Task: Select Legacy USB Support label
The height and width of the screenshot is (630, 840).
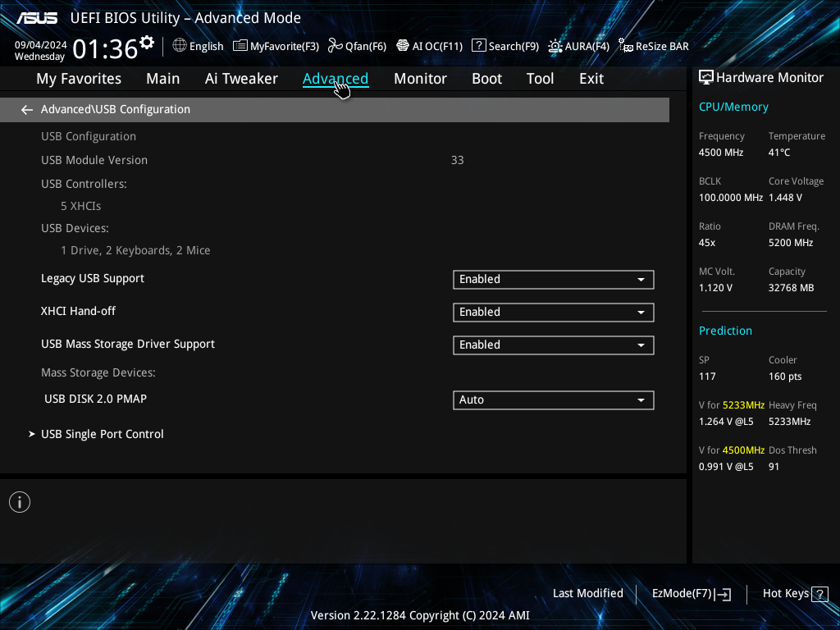Action: coord(93,279)
